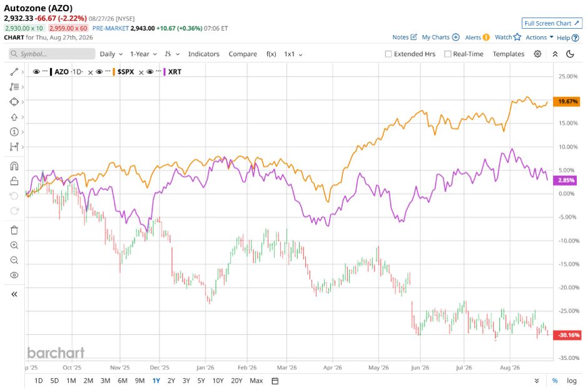Open the Full Screen Chart
This screenshot has height=390, width=588.
click(552, 23)
